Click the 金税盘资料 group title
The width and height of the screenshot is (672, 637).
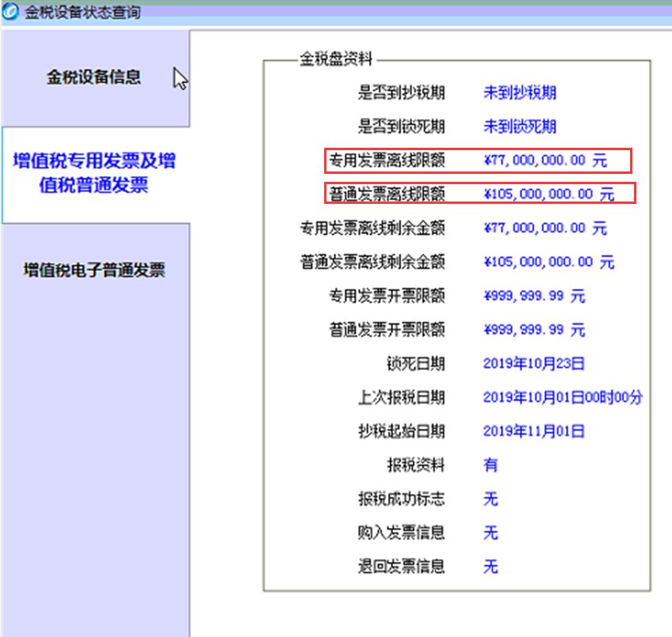pos(336,58)
